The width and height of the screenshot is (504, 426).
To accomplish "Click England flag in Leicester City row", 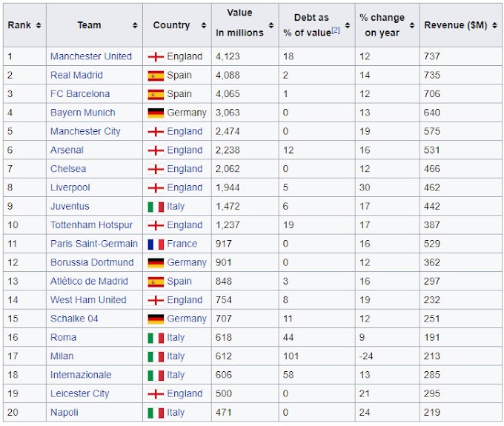I will point(156,394).
